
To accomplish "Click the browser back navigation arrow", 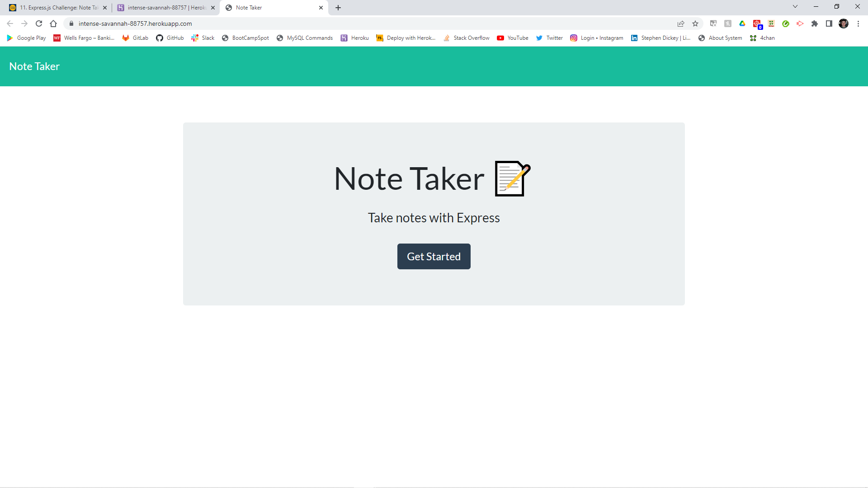I will pyautogui.click(x=10, y=23).
